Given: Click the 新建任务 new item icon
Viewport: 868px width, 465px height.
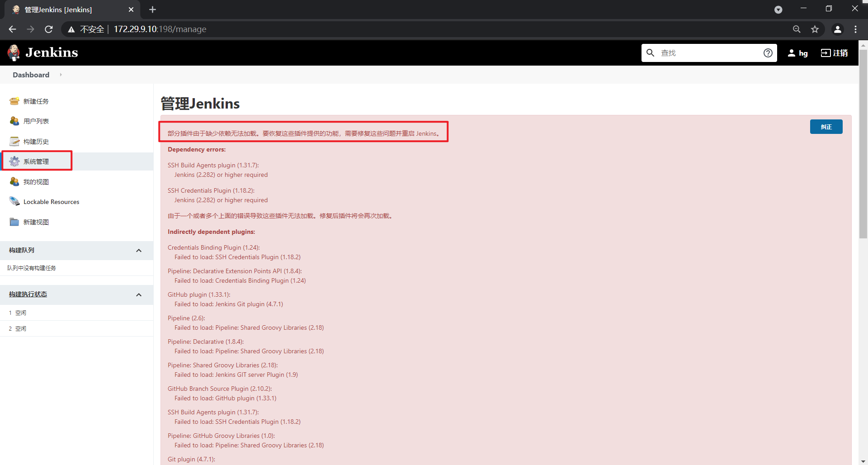Looking at the screenshot, I should click(x=14, y=101).
